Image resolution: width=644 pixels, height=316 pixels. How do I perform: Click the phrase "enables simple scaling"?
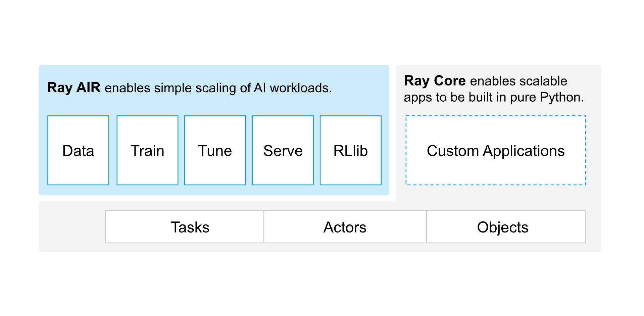(x=156, y=88)
